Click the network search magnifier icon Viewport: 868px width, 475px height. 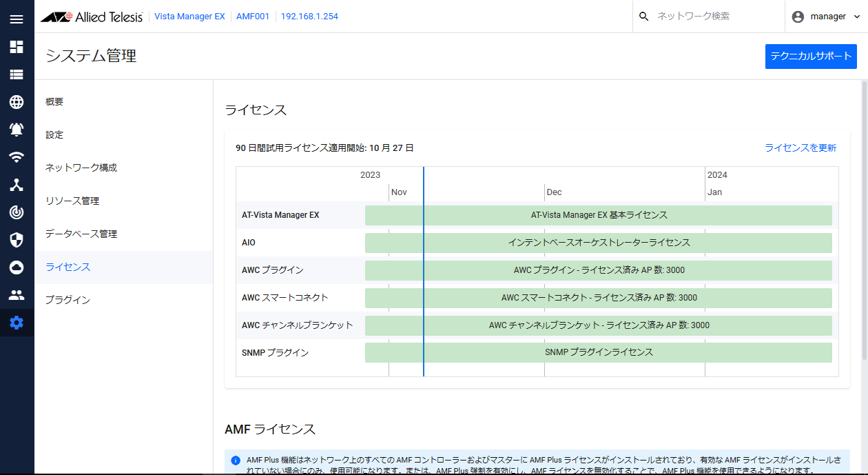click(644, 17)
